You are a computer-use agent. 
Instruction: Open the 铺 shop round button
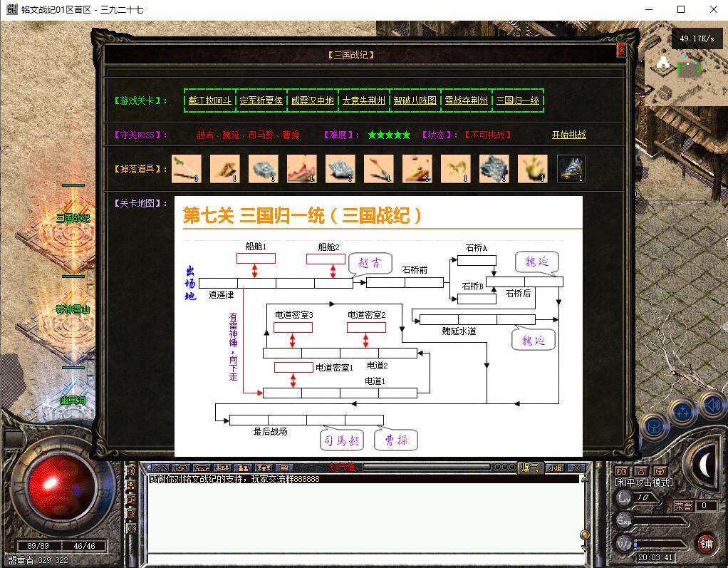pos(705,544)
